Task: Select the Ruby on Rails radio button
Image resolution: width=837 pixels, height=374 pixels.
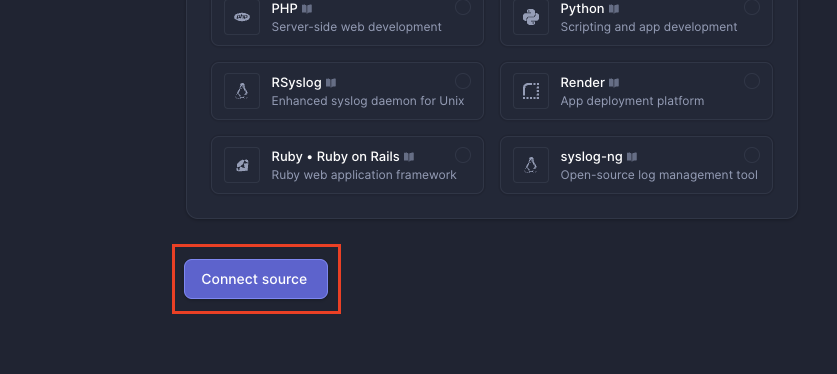Action: coord(463,155)
